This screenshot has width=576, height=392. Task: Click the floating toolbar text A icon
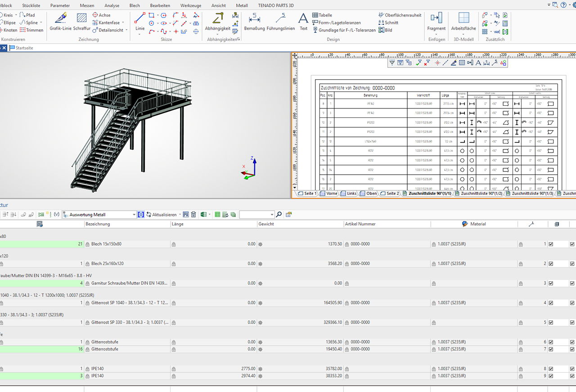478,63
